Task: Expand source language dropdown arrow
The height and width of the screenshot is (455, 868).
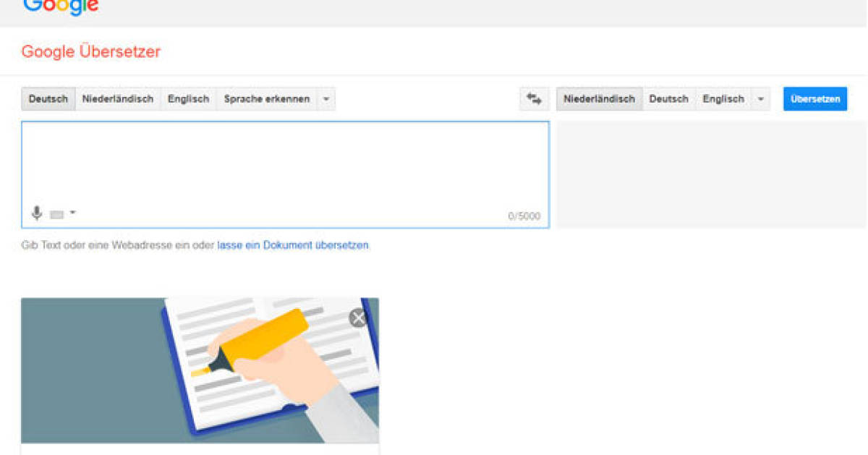Action: [326, 99]
